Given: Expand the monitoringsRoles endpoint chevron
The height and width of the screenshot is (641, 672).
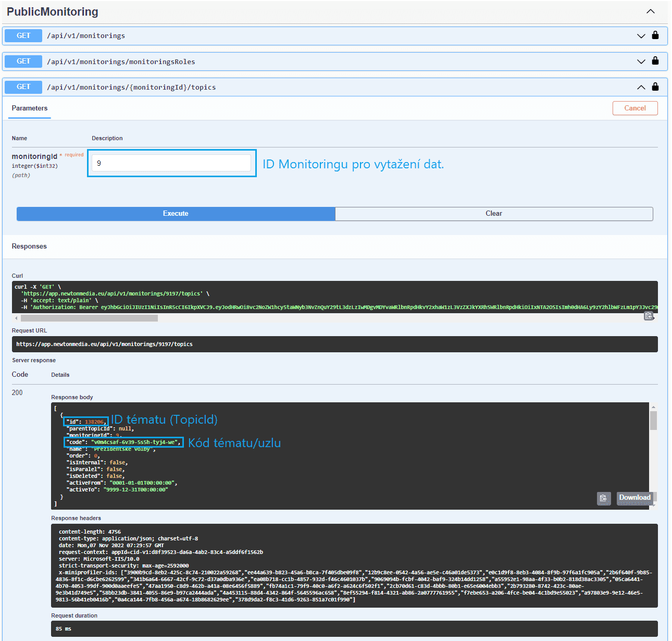Looking at the screenshot, I should click(x=641, y=61).
